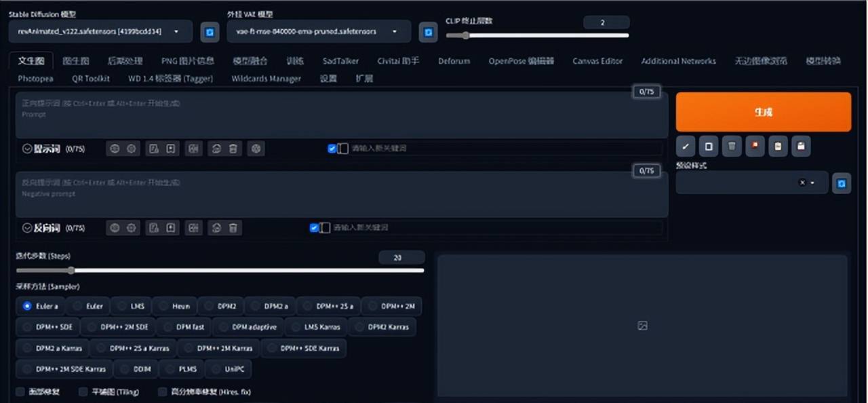This screenshot has height=403, width=868.
Task: Click the read-parameters arrow icon under Generate
Action: (685, 146)
